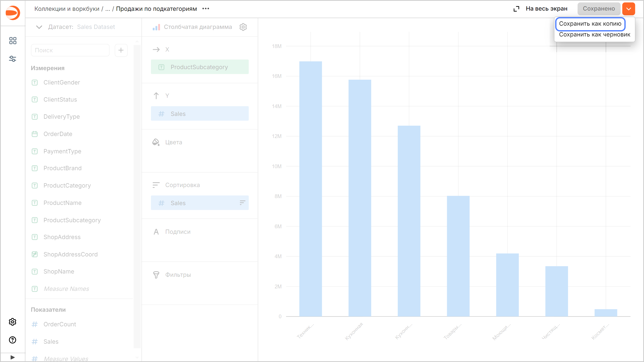Open the orange save options dropdown

(x=628, y=9)
